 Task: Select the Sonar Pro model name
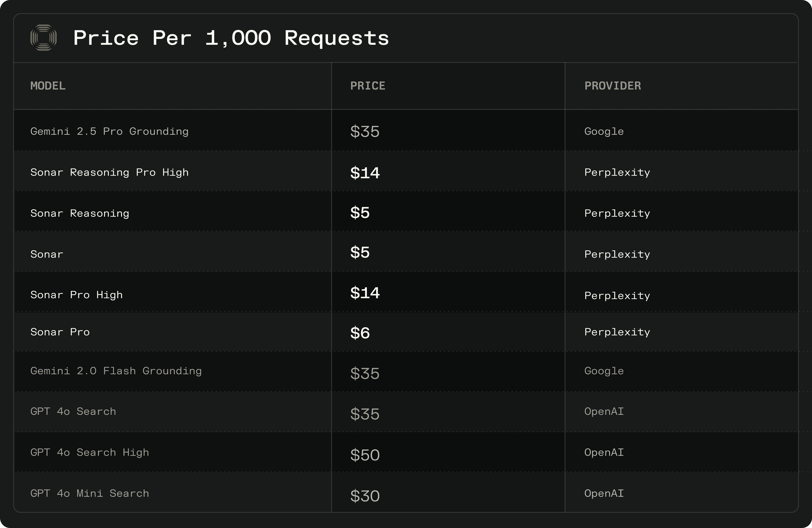pyautogui.click(x=60, y=332)
